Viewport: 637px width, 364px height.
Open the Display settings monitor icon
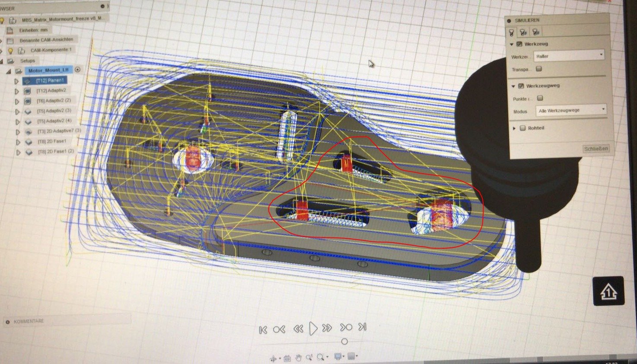point(338,357)
